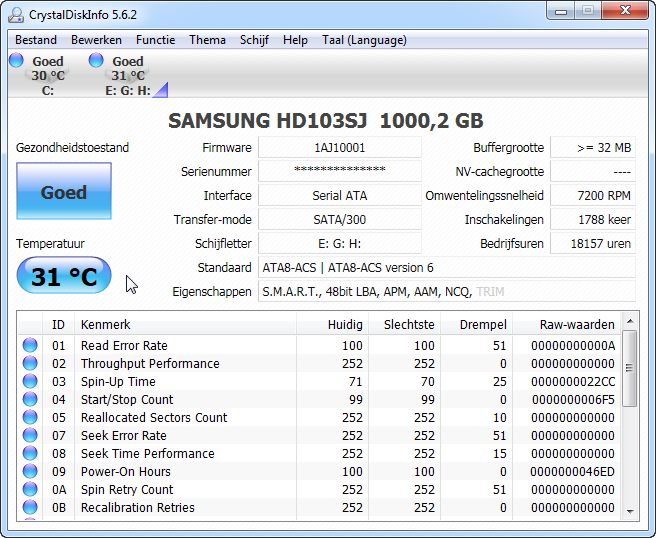Image resolution: width=656 pixels, height=538 pixels.
Task: Click the 31 °C temperature button
Action: pos(64,276)
